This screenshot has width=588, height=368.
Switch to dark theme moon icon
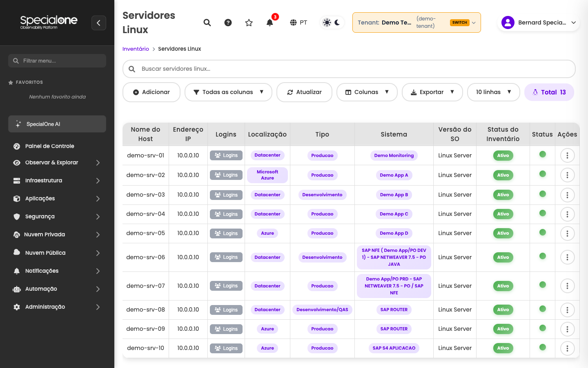[337, 22]
